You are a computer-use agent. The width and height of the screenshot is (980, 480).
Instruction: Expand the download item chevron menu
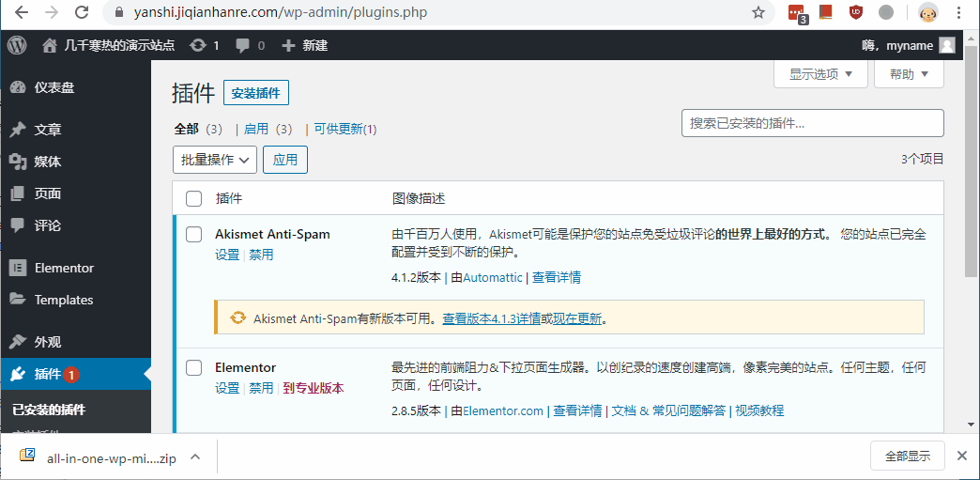(195, 457)
